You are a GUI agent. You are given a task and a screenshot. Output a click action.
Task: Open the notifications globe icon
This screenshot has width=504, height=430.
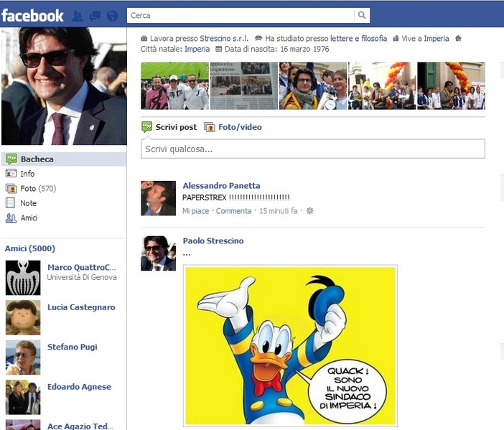click(112, 16)
